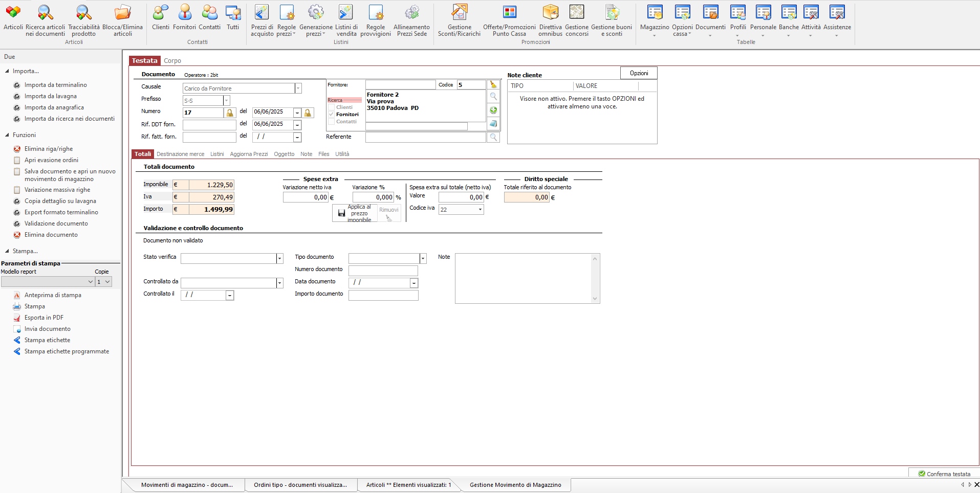Open the Prefisso dropdown
Screen dimensions: 980x493
click(x=227, y=101)
